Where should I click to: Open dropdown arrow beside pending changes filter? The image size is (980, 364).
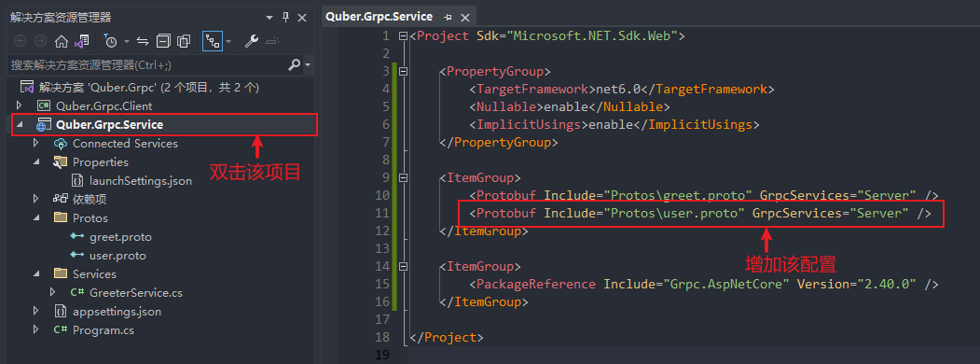coord(126,42)
